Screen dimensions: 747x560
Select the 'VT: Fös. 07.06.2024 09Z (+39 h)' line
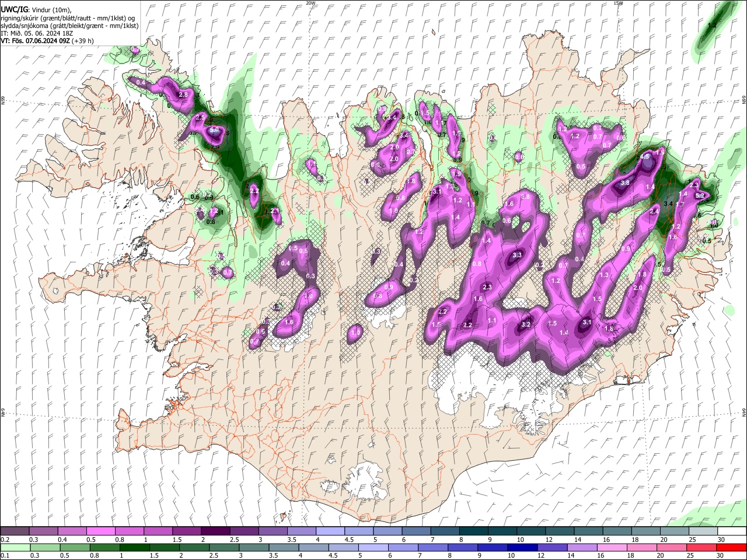click(x=47, y=41)
